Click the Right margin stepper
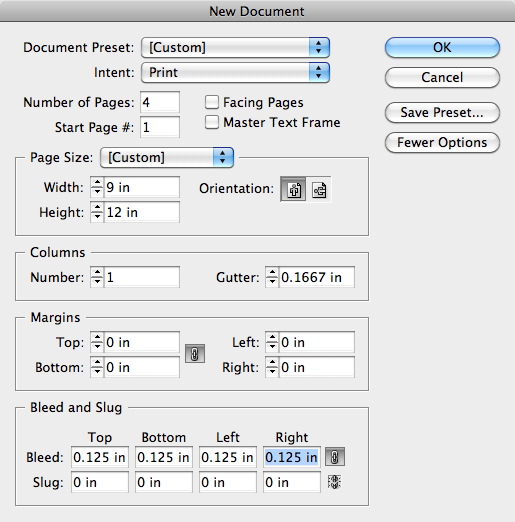The image size is (515, 522). click(272, 367)
